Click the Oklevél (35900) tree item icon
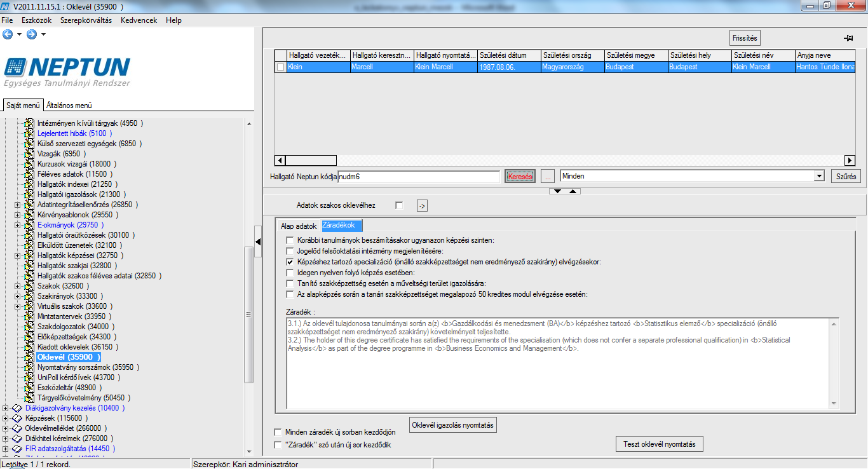This screenshot has height=469, width=868. (29, 357)
